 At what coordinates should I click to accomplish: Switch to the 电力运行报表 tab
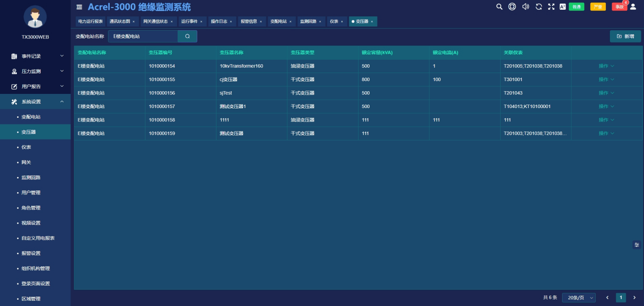(91, 21)
